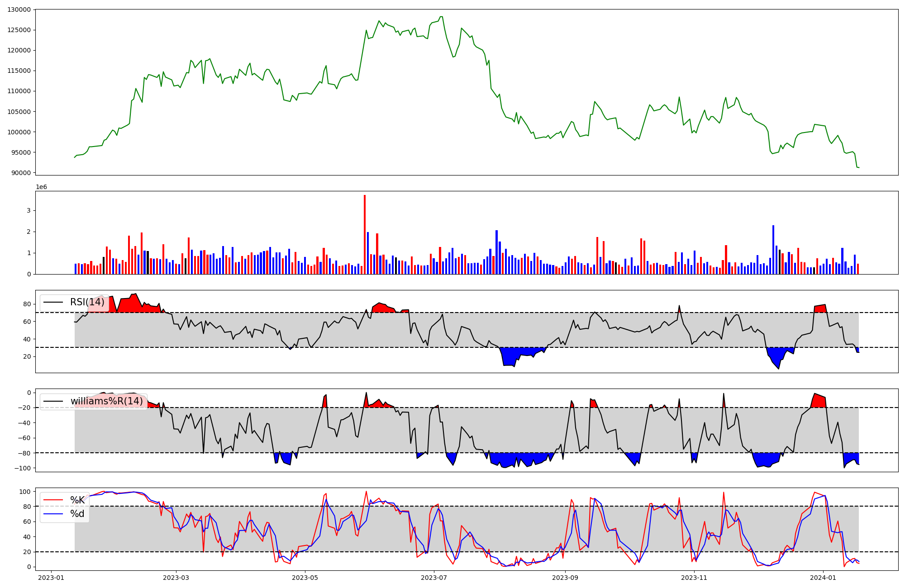The width and height of the screenshot is (905, 588).
Task: Click the 2023-11 x-axis date label
Action: pos(694,578)
